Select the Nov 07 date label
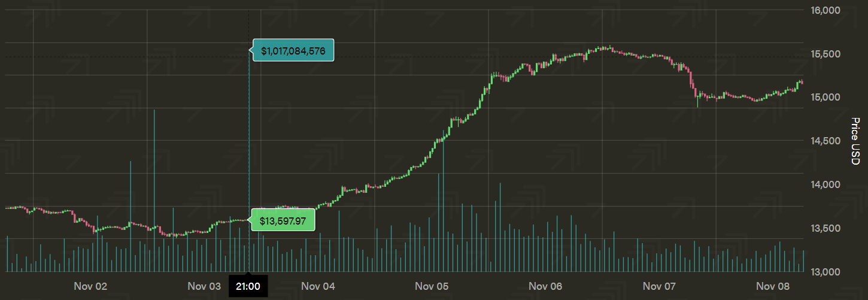 [x=660, y=286]
